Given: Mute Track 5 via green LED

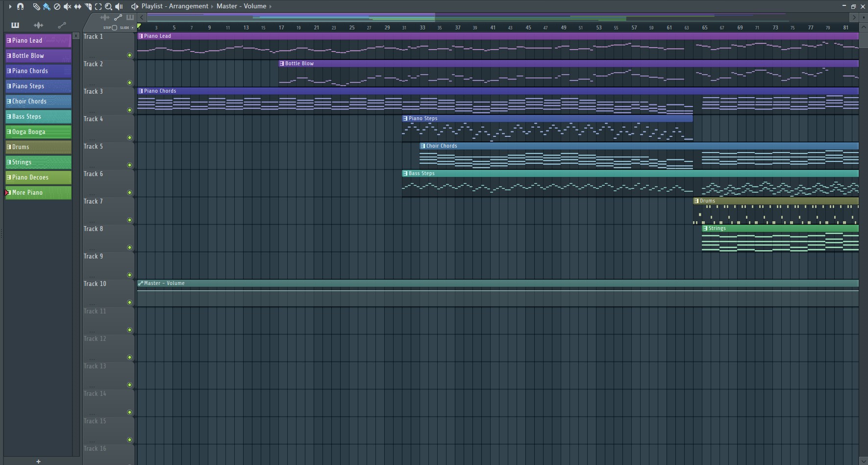Looking at the screenshot, I should tap(129, 165).
